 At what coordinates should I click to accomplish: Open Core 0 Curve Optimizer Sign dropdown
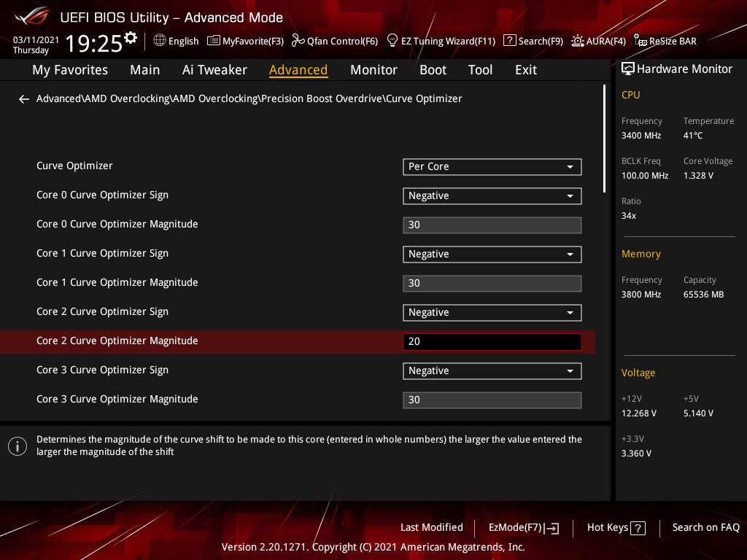click(492, 195)
